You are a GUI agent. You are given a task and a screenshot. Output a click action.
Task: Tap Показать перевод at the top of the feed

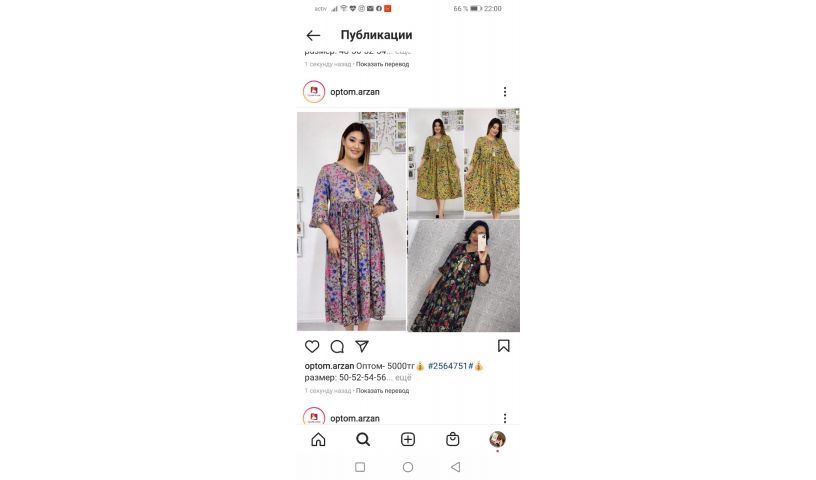(382, 64)
